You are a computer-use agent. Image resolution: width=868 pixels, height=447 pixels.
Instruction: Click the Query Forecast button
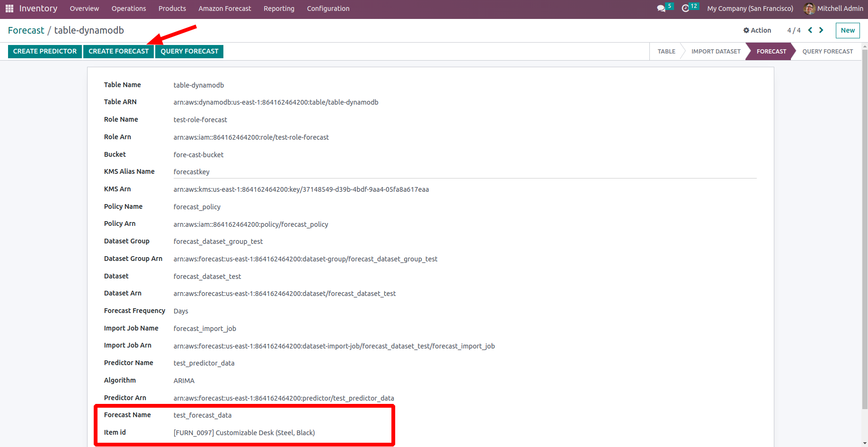pos(189,51)
